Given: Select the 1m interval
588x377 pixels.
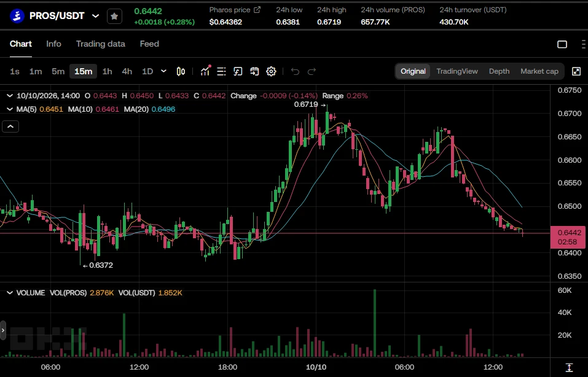Looking at the screenshot, I should coord(36,71).
